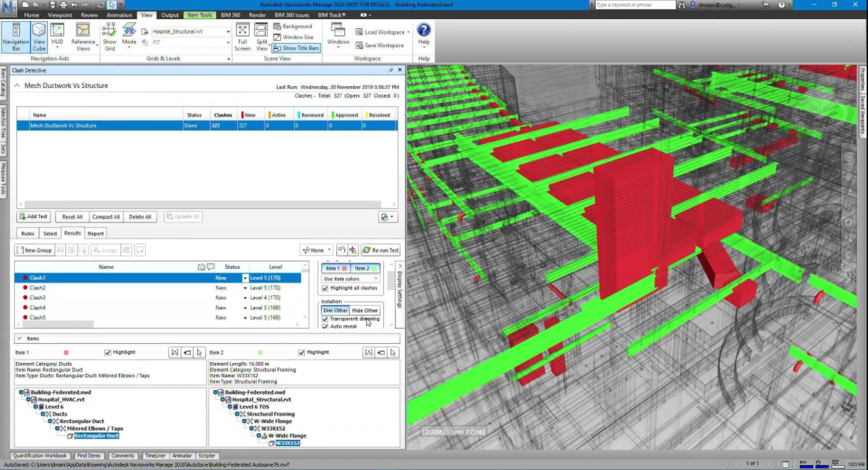Switch to the Rules tab
Image resolution: width=868 pixels, height=470 pixels.
point(27,234)
